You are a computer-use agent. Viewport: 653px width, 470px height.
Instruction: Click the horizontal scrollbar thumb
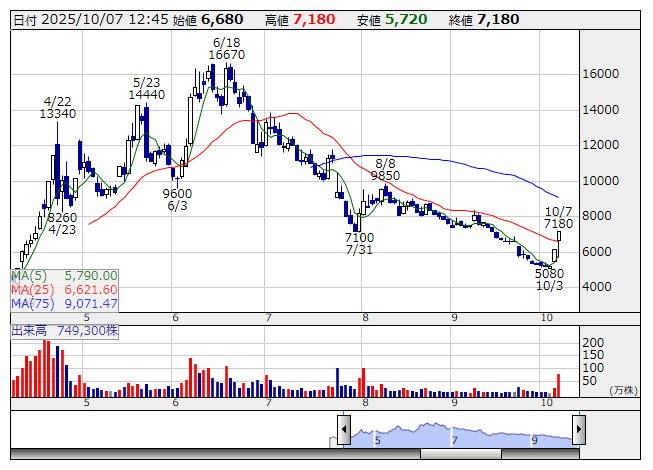pyautogui.click(x=461, y=454)
